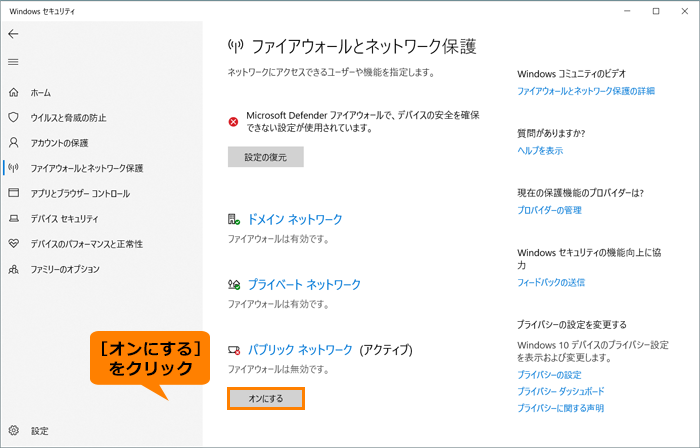Open パブリック ネットワーク link
Screen dimensions: 700x448
pyautogui.click(x=300, y=349)
